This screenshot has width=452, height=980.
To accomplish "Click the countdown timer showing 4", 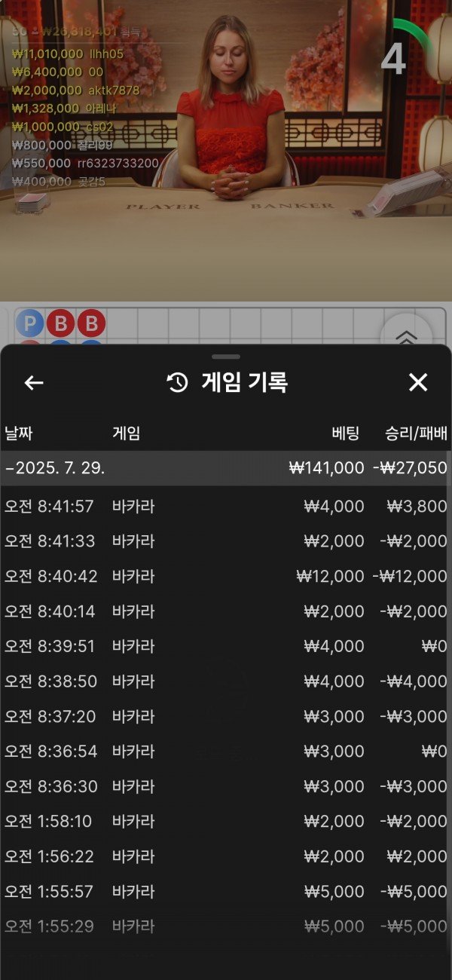I will point(393,59).
